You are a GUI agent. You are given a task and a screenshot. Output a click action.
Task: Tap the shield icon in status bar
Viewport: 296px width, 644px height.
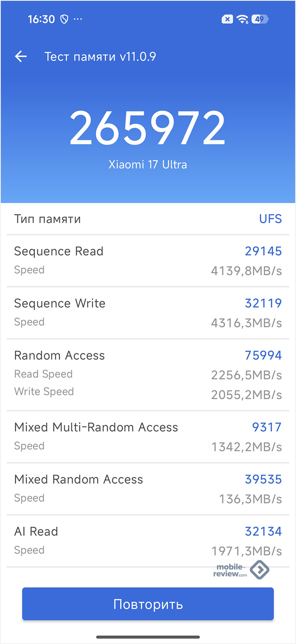tap(64, 19)
